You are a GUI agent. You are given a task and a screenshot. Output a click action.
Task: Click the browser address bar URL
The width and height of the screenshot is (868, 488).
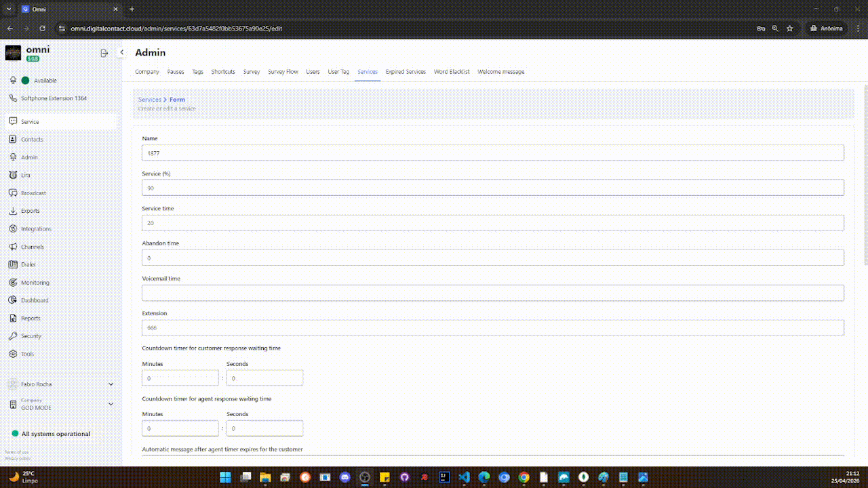coord(176,28)
